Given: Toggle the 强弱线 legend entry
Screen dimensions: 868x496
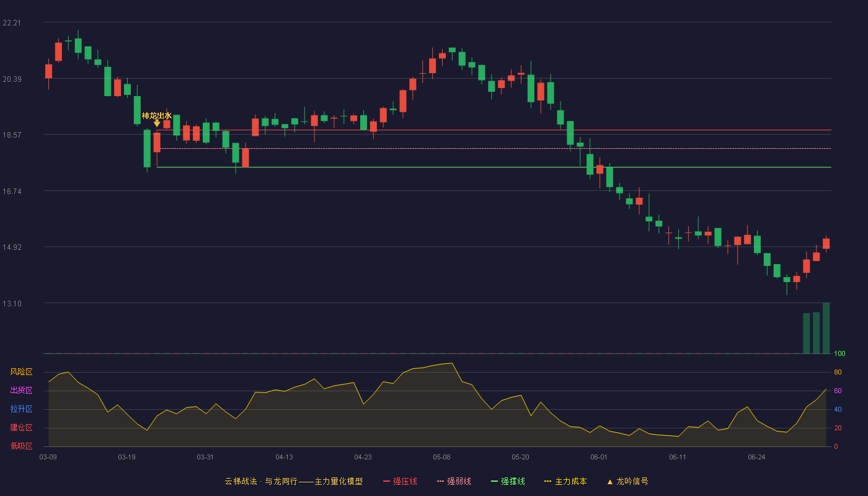Looking at the screenshot, I should click(454, 481).
